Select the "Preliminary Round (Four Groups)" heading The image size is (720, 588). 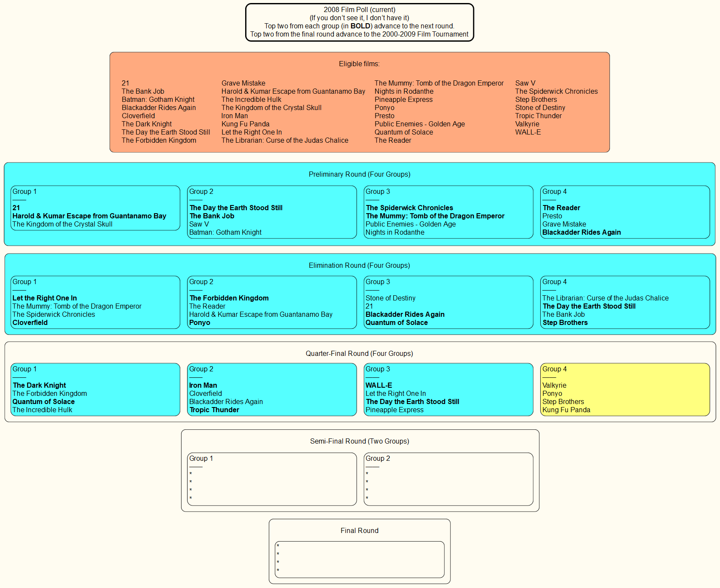359,175
